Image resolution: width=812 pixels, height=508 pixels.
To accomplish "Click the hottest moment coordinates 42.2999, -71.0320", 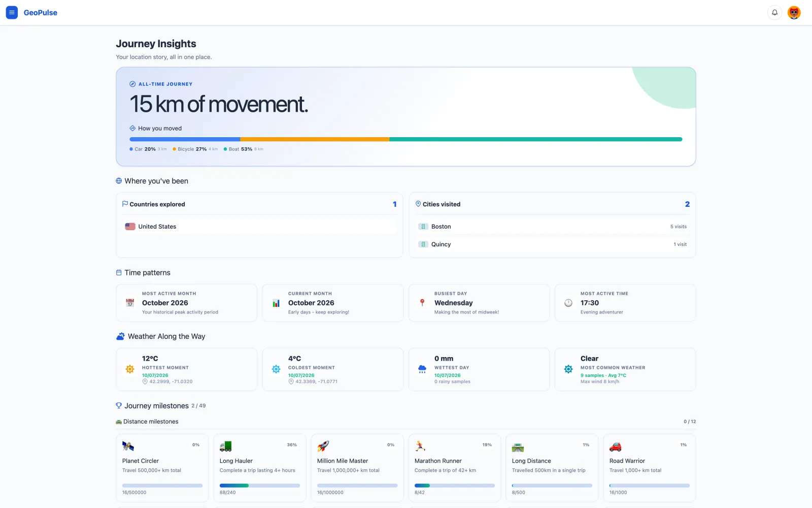I will pyautogui.click(x=171, y=382).
